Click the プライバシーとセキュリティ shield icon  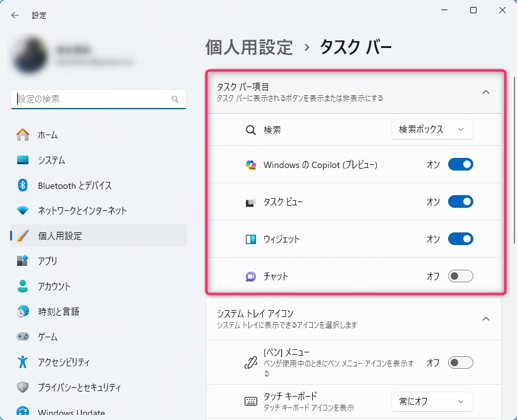point(23,387)
